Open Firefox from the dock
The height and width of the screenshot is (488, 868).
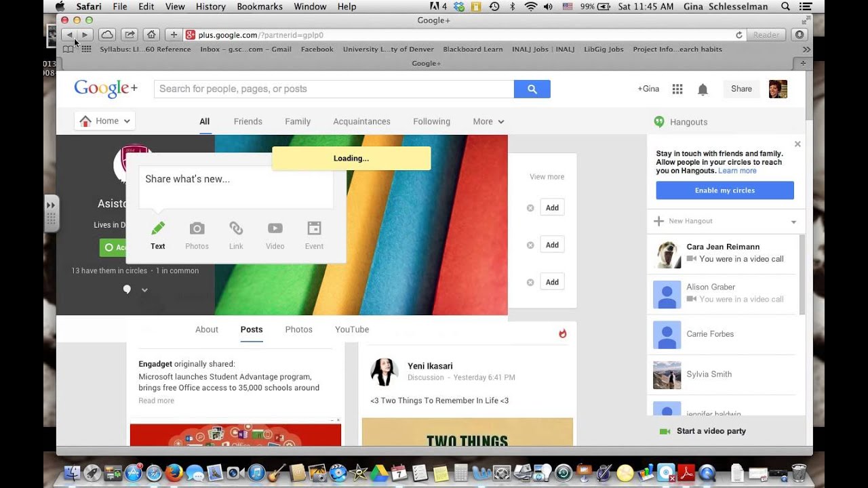coord(174,472)
